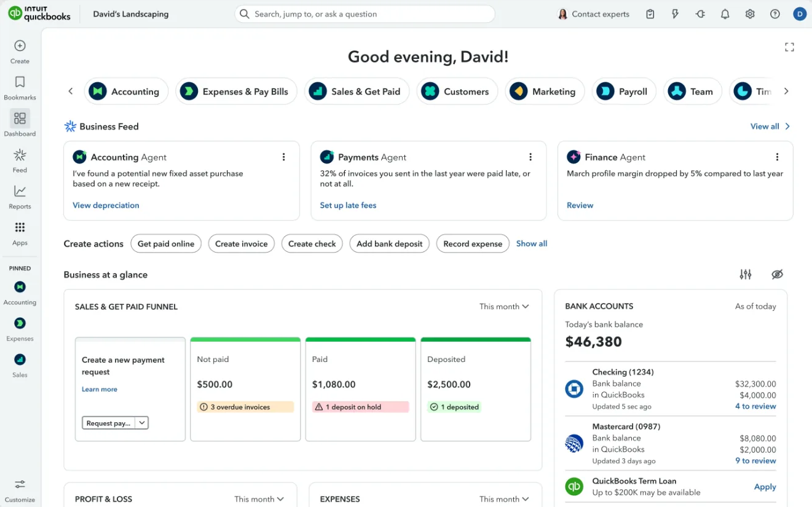
Task: Open Payments Agent more options menu
Action: coord(530,157)
